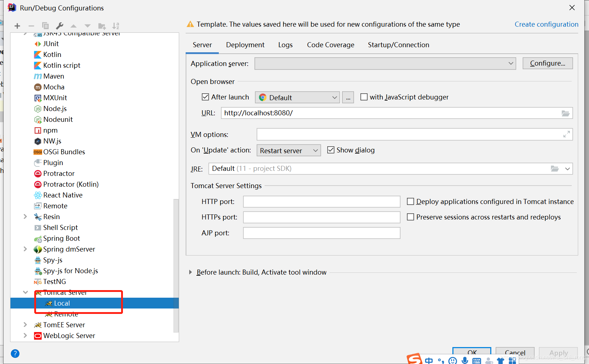Click the HTTP port input field
Screen dimensions: 589x364
[322, 201]
